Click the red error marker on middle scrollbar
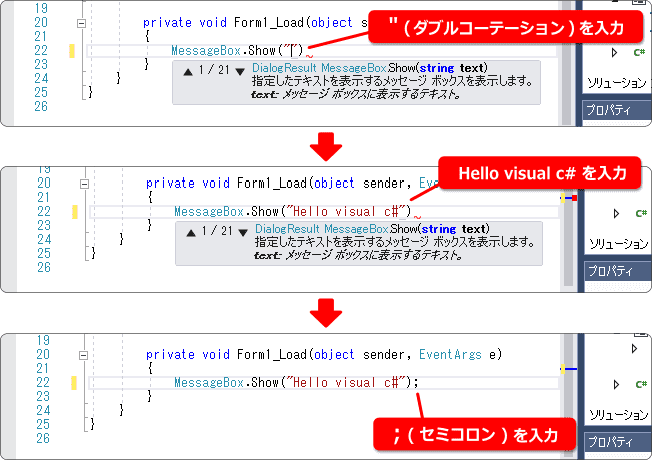The image size is (652, 460). coord(574,198)
